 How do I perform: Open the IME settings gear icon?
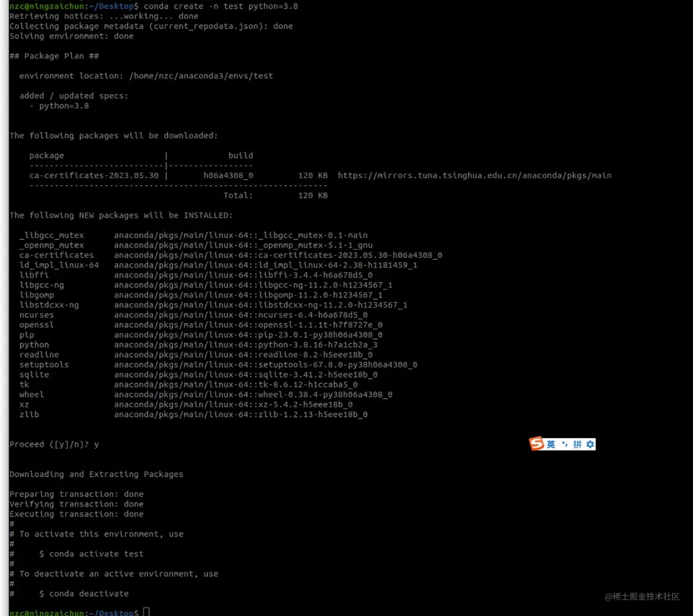pos(590,444)
